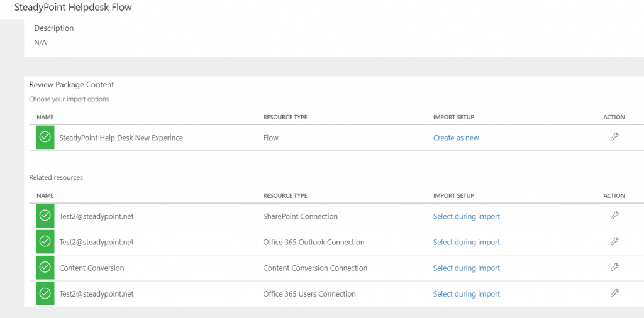644x318 pixels.
Task: Click green checkmark icon for SteadyPoint Help Desk flow
Action: pos(45,138)
